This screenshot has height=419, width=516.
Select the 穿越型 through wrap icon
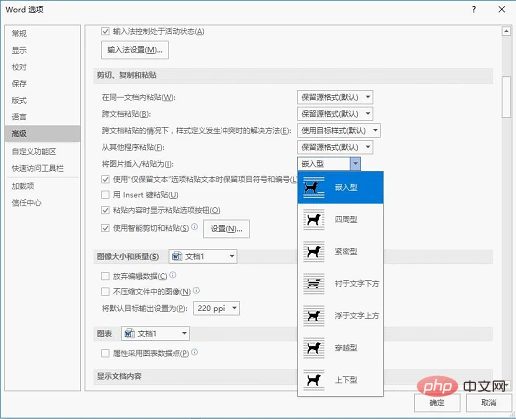314,348
